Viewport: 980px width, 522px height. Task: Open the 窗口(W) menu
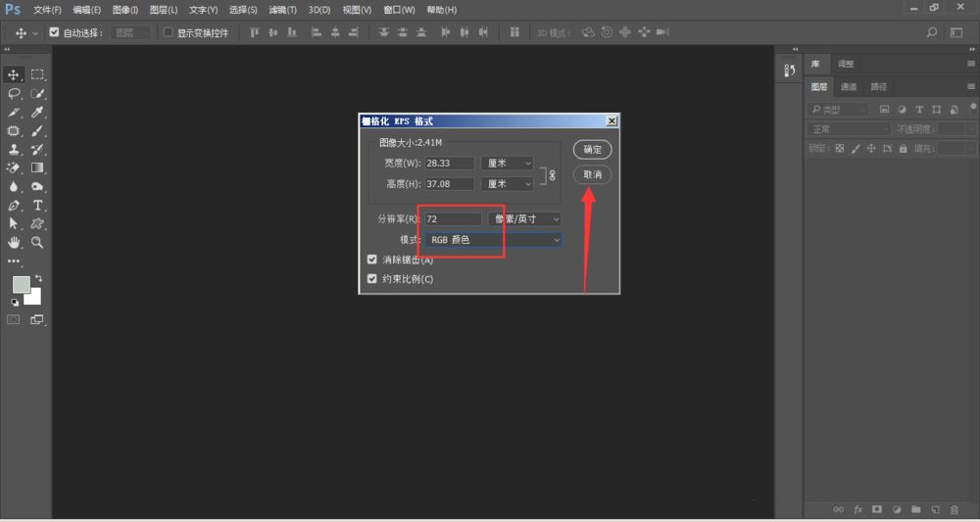(399, 10)
